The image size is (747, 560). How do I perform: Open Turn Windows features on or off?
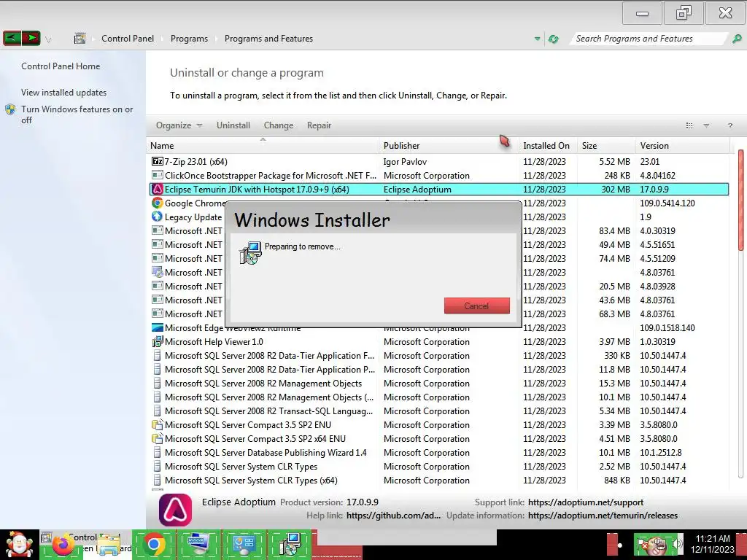[x=77, y=114]
